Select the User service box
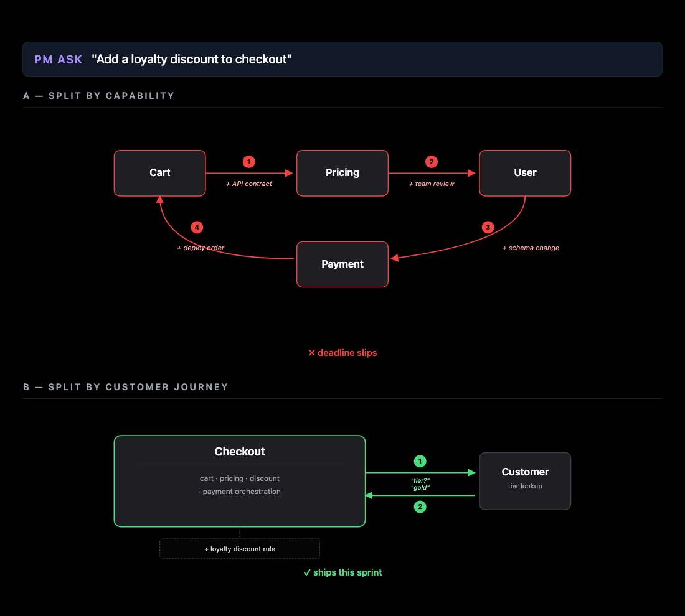Screen dimensions: 685x616 pos(525,173)
